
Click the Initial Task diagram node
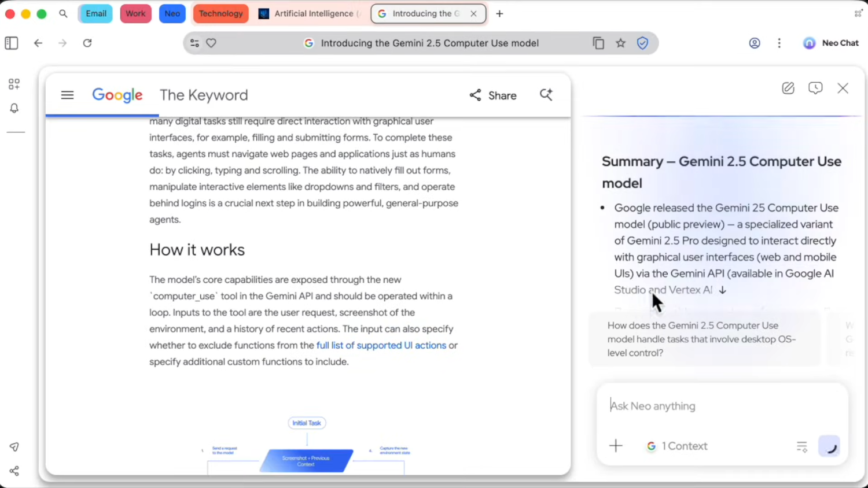[x=307, y=423]
